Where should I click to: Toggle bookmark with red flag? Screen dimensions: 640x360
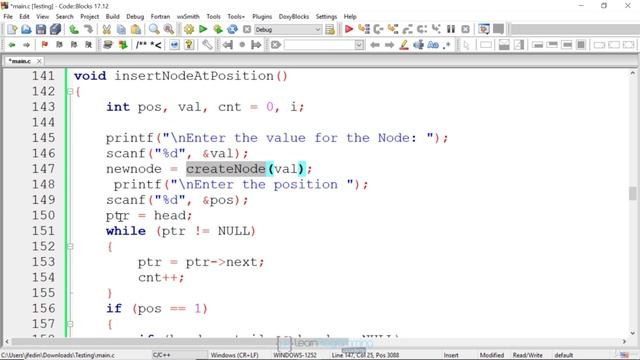click(x=44, y=45)
